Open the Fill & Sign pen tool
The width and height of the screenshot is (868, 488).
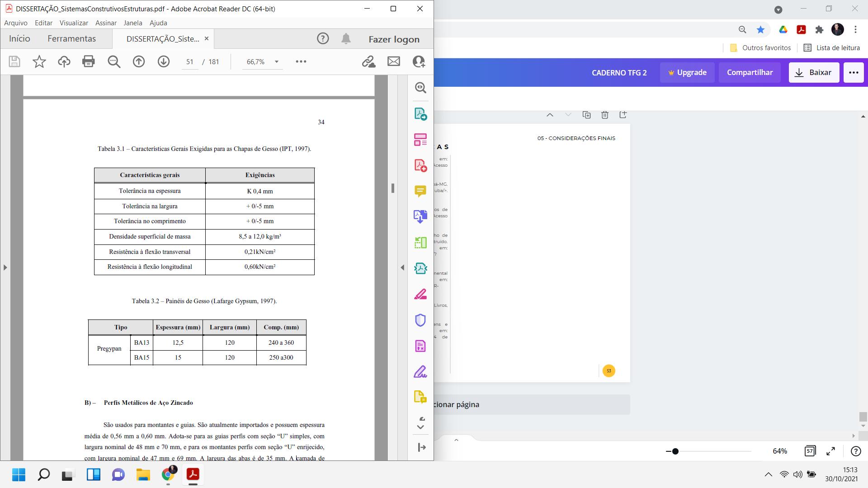[420, 372]
